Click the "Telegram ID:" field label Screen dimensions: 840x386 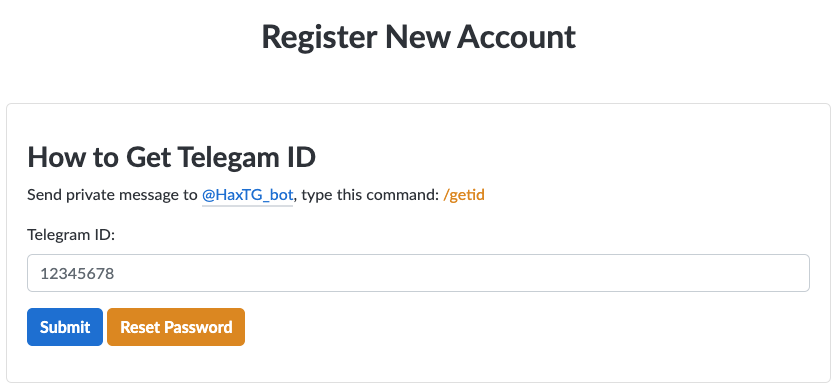[71, 234]
